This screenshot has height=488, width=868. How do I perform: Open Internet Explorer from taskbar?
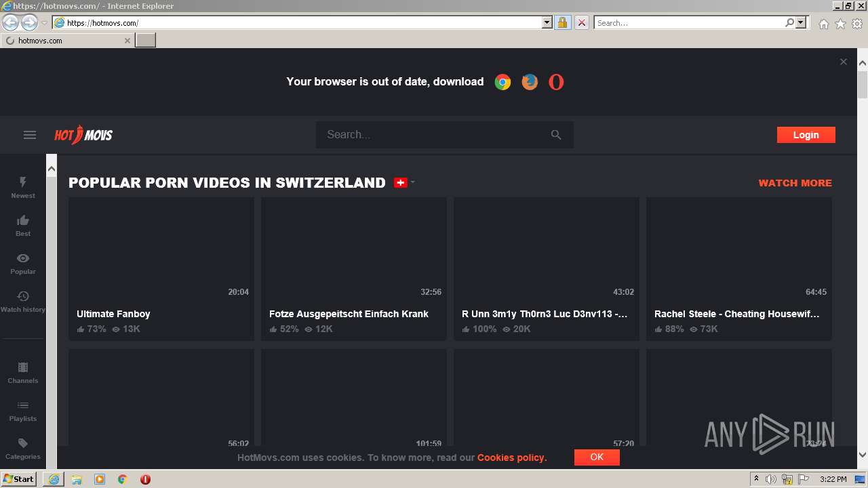tap(54, 479)
